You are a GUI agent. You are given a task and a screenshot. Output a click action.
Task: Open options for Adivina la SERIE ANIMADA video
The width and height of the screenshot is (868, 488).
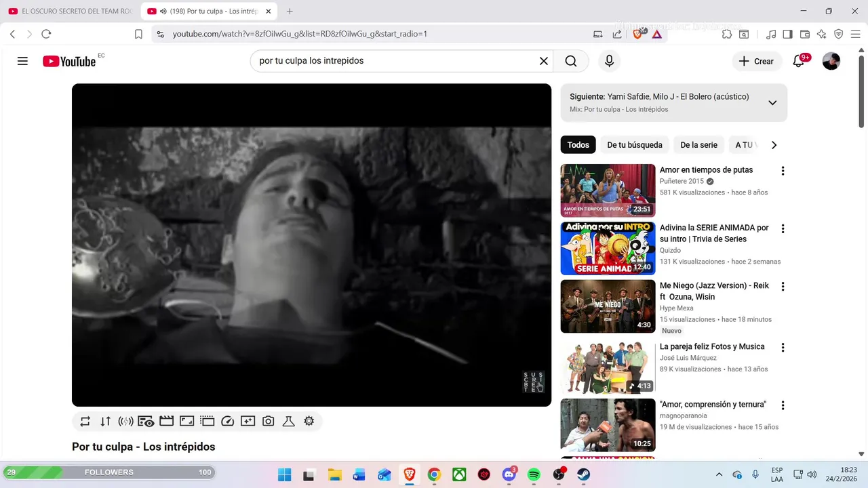click(x=783, y=229)
